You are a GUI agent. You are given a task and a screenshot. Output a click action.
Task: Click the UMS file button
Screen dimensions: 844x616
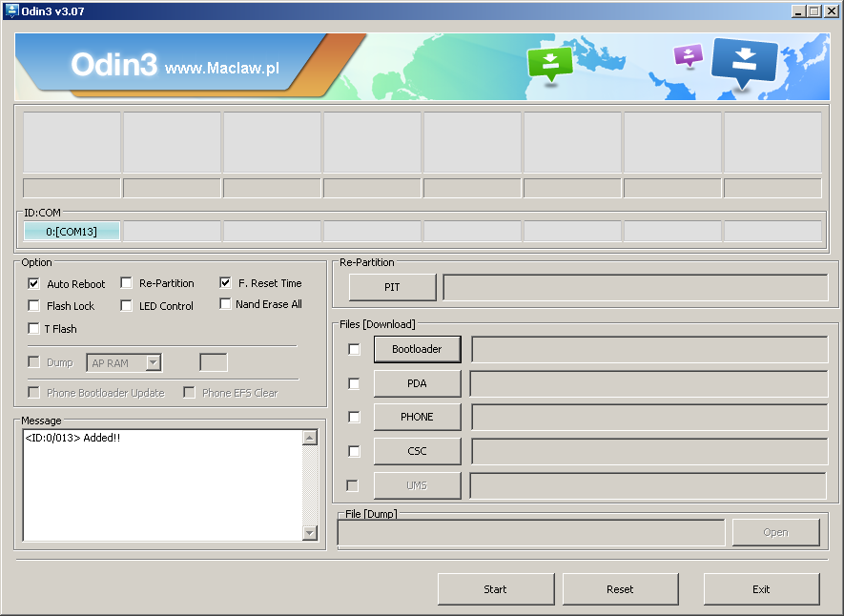point(417,485)
